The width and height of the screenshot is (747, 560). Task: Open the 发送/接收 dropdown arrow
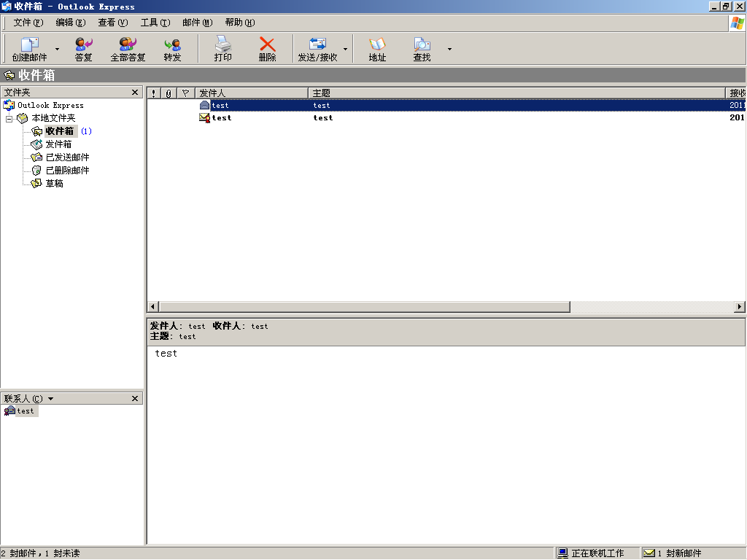pyautogui.click(x=345, y=49)
